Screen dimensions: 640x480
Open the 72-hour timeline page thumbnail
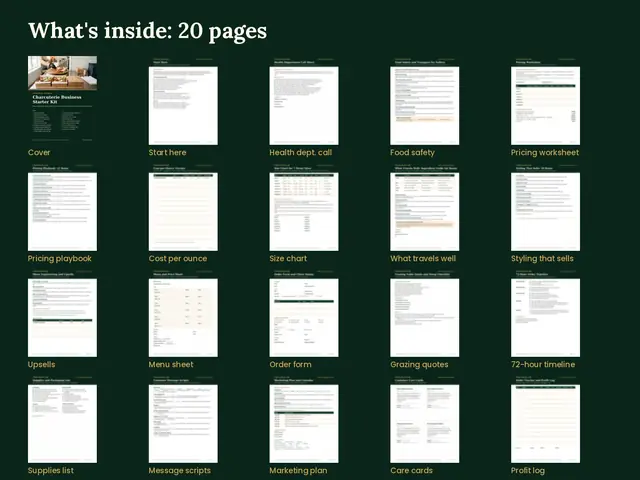pyautogui.click(x=545, y=313)
